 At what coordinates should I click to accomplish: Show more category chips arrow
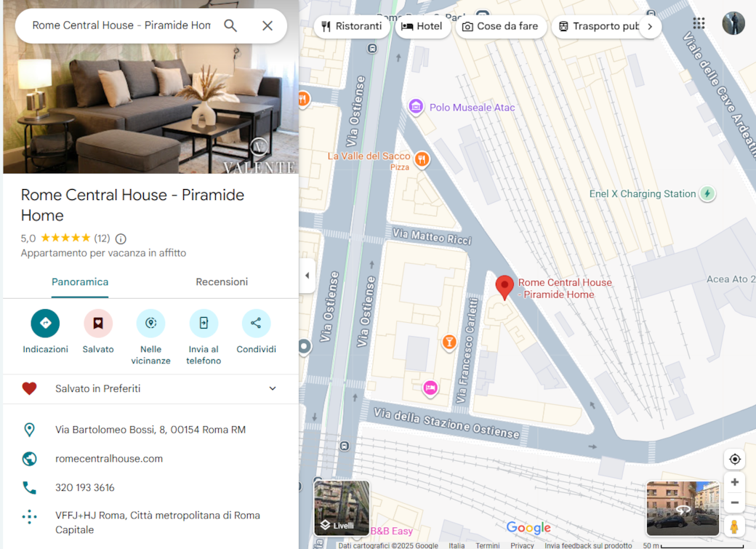coord(650,26)
